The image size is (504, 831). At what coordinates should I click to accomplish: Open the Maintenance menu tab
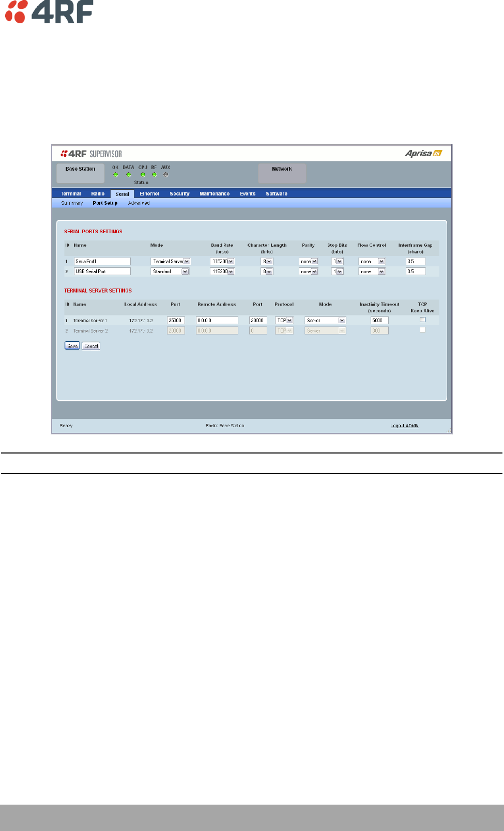pos(215,194)
